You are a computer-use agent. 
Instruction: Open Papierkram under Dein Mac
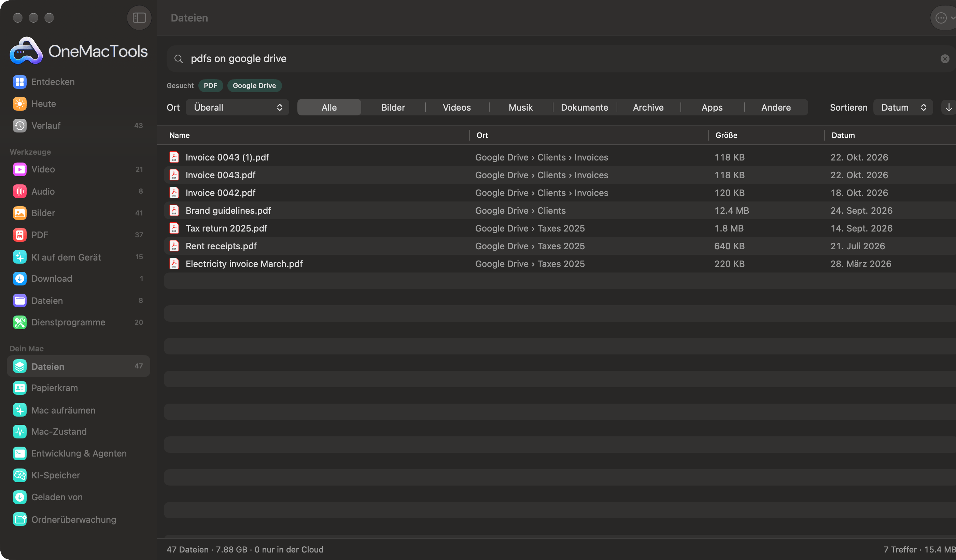coord(79,388)
